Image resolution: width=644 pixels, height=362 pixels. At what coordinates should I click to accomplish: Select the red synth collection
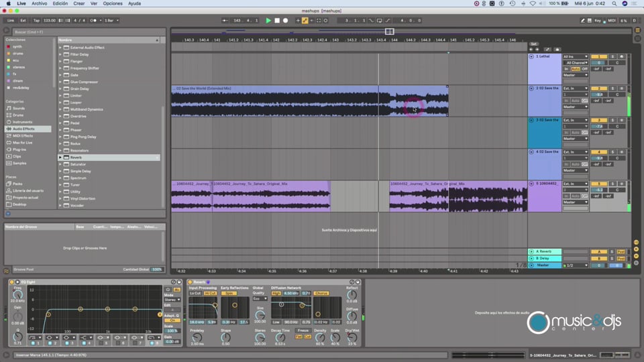click(x=17, y=47)
